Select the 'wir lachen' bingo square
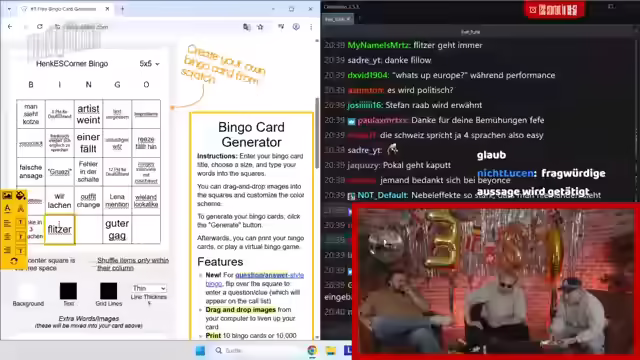Screen dimensions: 640x360 [60, 201]
